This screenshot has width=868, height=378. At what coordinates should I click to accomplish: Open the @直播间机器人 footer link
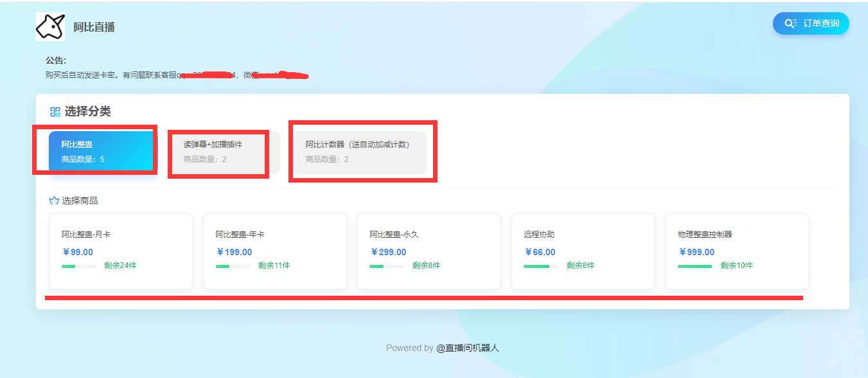(x=468, y=348)
